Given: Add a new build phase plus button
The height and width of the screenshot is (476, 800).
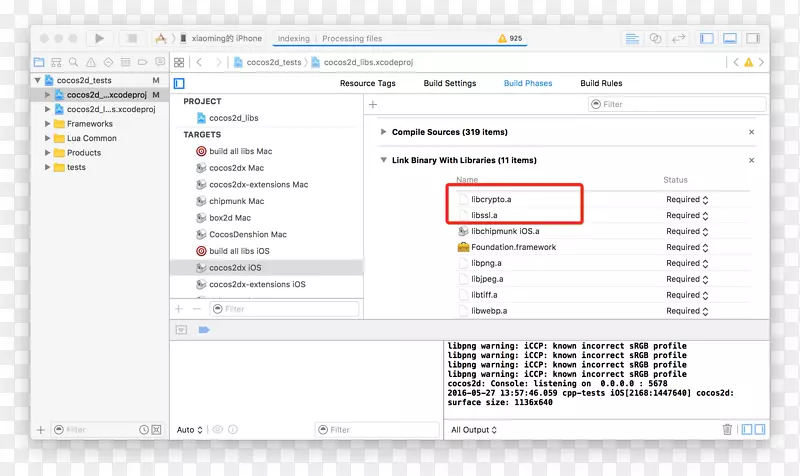Looking at the screenshot, I should click(373, 105).
